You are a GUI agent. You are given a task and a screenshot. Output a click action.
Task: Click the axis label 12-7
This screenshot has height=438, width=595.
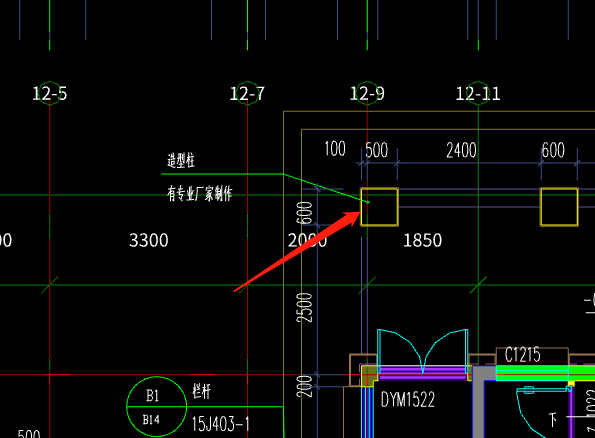tap(247, 93)
